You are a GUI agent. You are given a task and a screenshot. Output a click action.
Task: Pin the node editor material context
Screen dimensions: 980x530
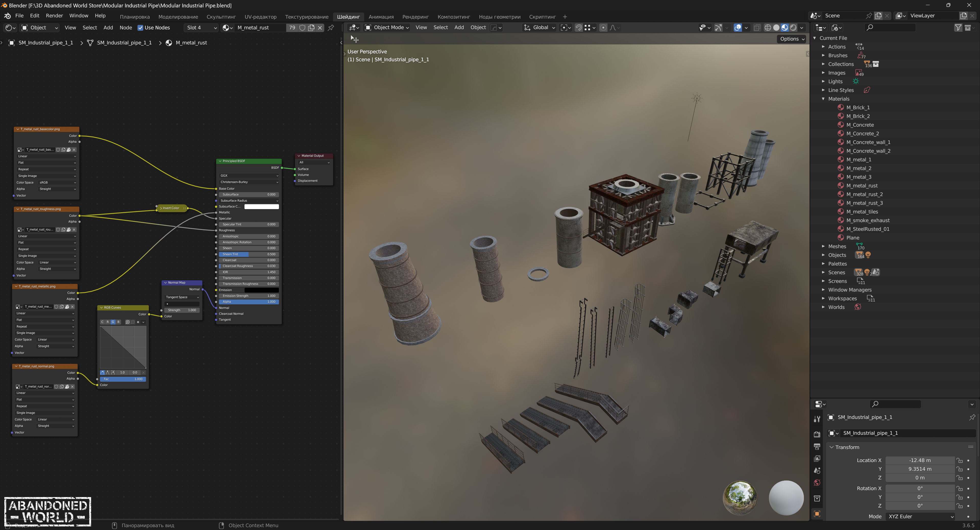(331, 28)
